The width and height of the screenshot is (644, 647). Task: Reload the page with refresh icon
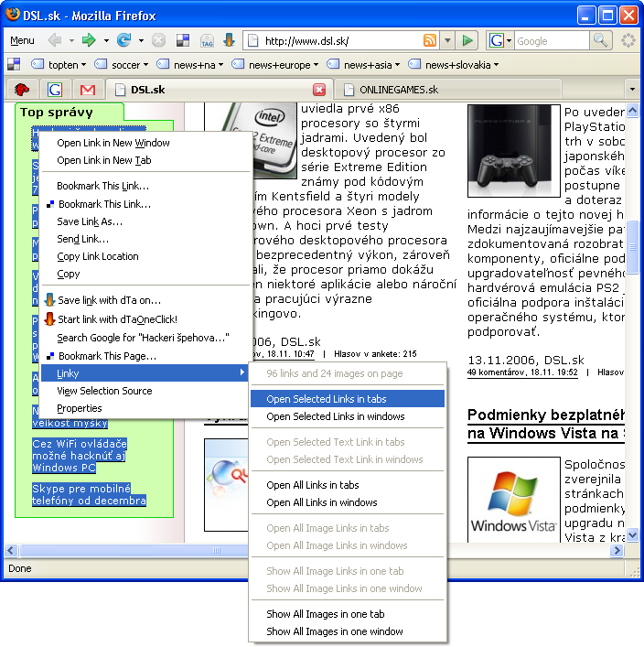(x=123, y=40)
